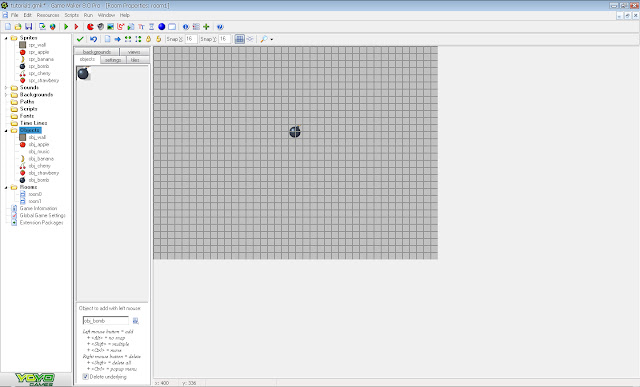This screenshot has width=640, height=387.
Task: Open the Window menu
Action: pos(106,15)
